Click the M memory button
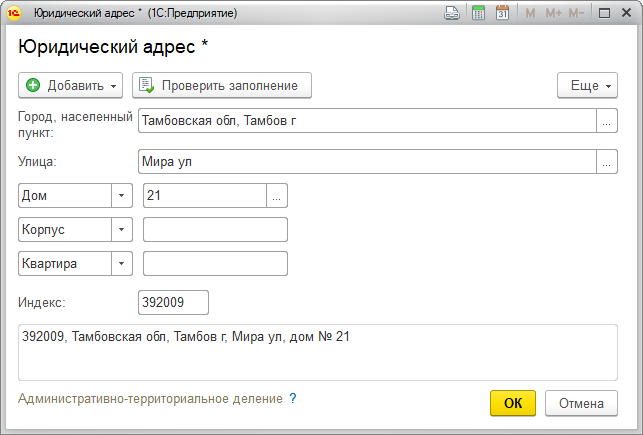The height and width of the screenshot is (435, 643). tap(530, 13)
